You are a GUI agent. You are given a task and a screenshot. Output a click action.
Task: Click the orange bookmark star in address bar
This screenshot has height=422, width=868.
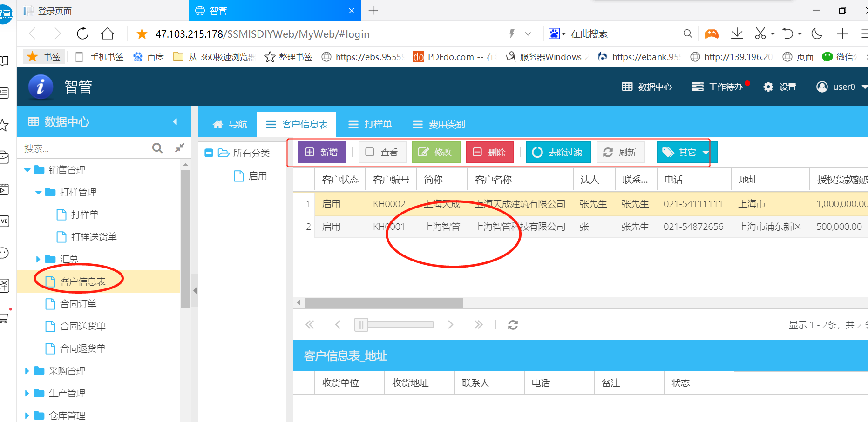pyautogui.click(x=142, y=33)
